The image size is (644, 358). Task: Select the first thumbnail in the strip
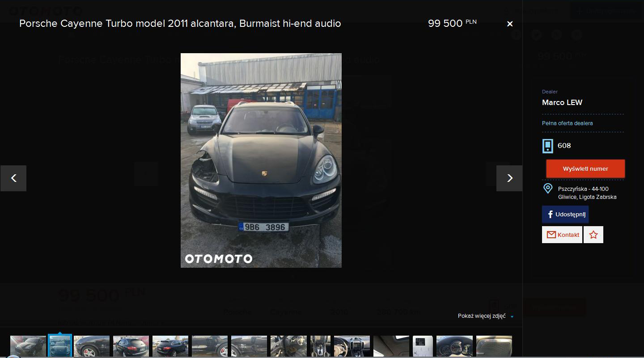28,346
